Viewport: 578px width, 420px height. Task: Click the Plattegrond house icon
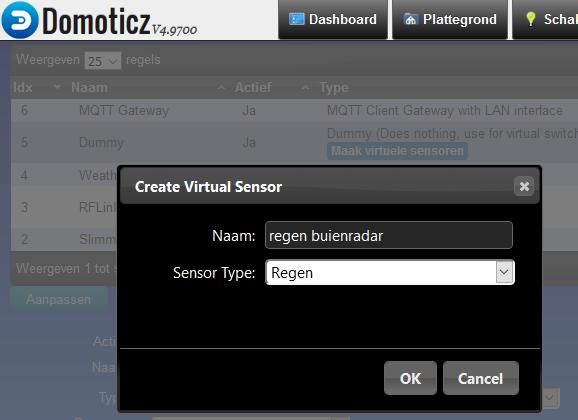tap(410, 19)
